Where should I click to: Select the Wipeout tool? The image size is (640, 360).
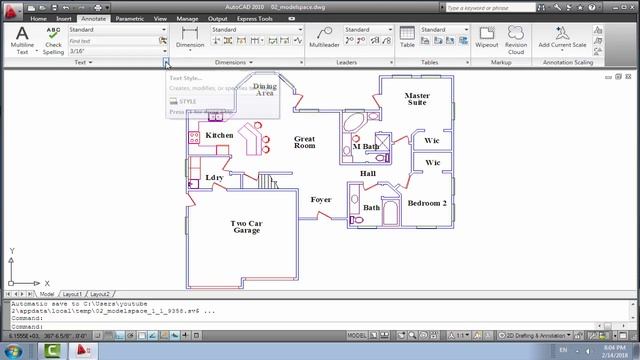click(x=487, y=37)
